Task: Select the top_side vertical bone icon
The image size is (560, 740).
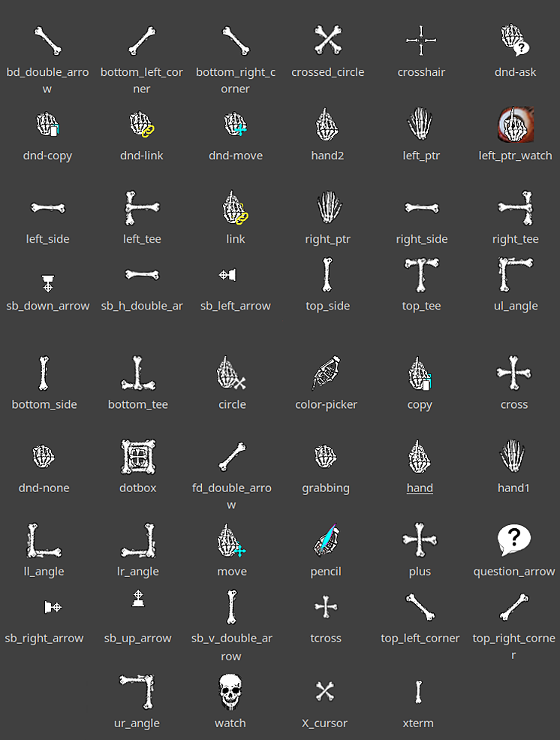Action: 327,275
